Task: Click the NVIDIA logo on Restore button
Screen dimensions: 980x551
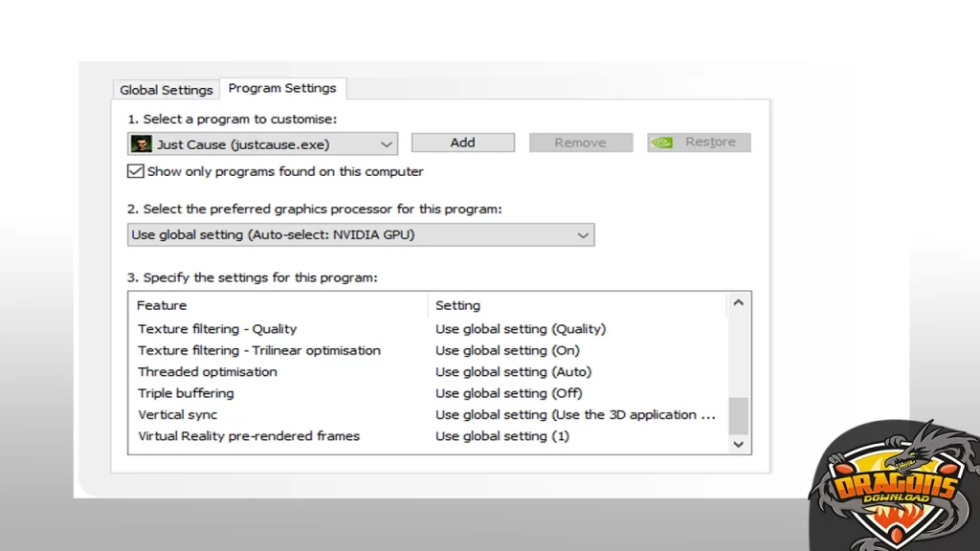Action: tap(661, 143)
